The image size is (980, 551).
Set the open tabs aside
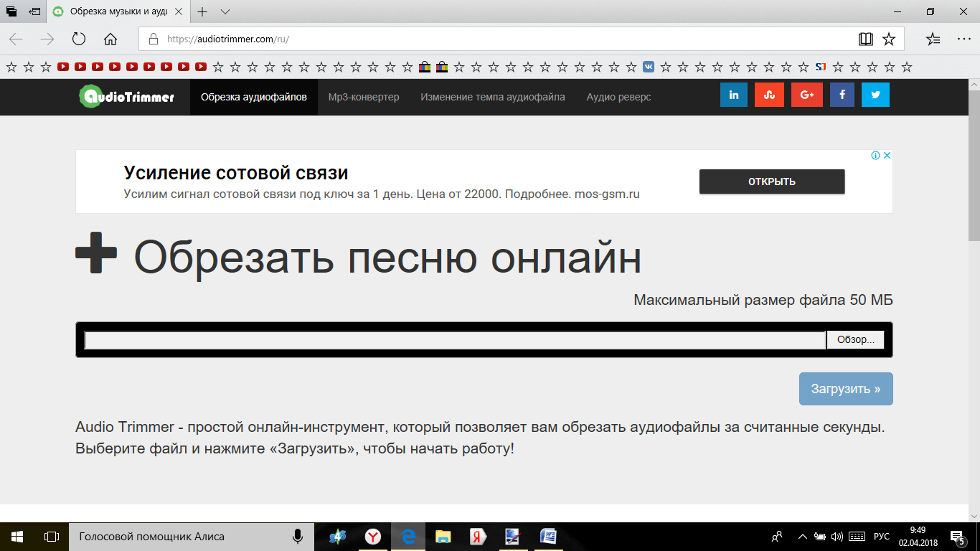(34, 11)
